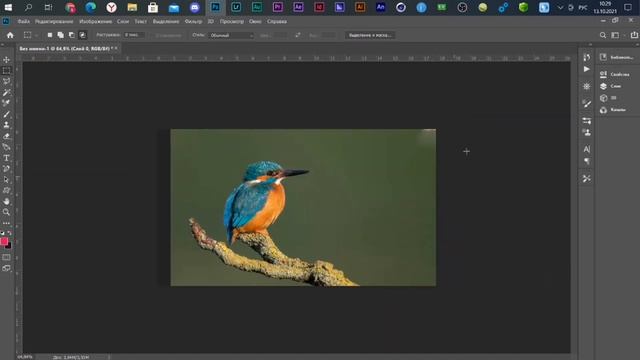
Task: Expand the narrow icon panel column
Action: click(590, 44)
